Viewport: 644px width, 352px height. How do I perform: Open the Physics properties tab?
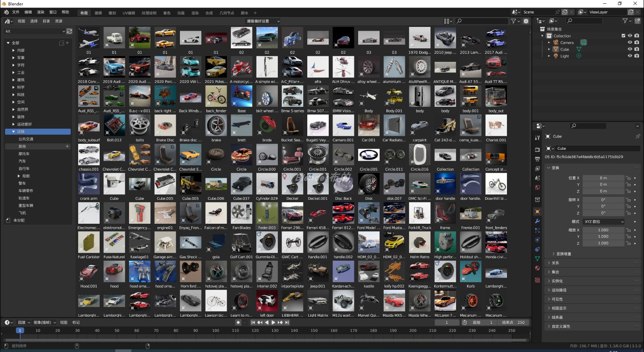coord(537,240)
